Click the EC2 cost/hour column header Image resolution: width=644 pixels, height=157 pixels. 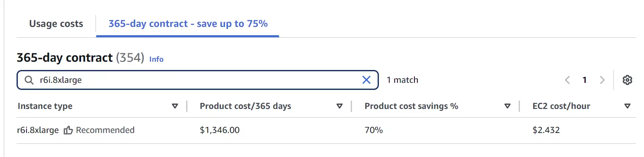pyautogui.click(x=561, y=106)
